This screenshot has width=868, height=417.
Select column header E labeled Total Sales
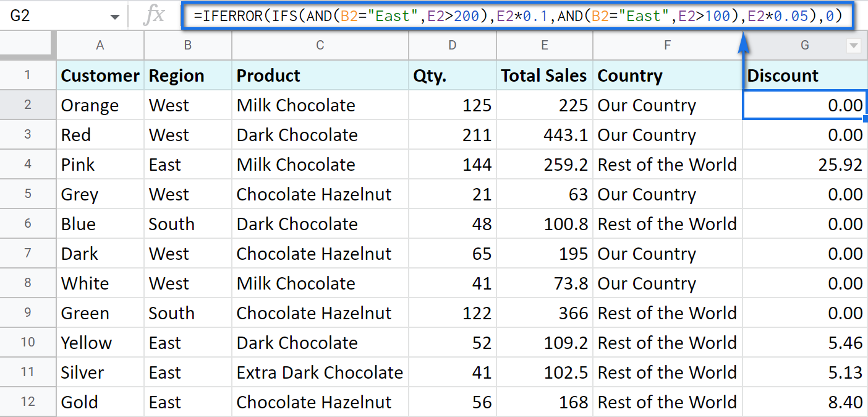543,45
